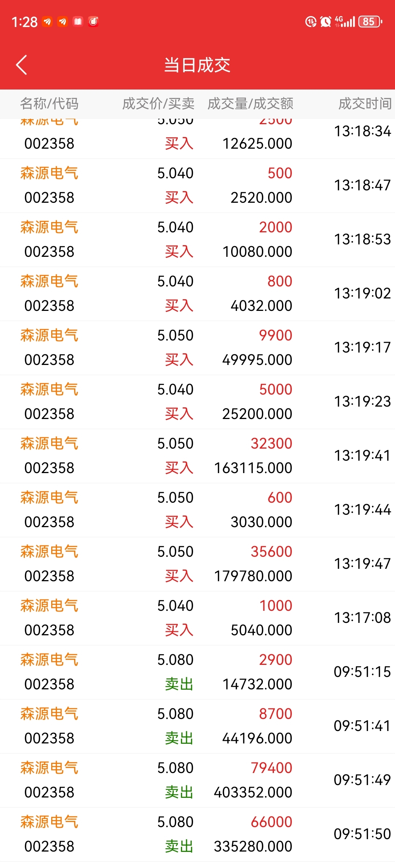
Task: Tap the second orange notification icon
Action: 63,22
